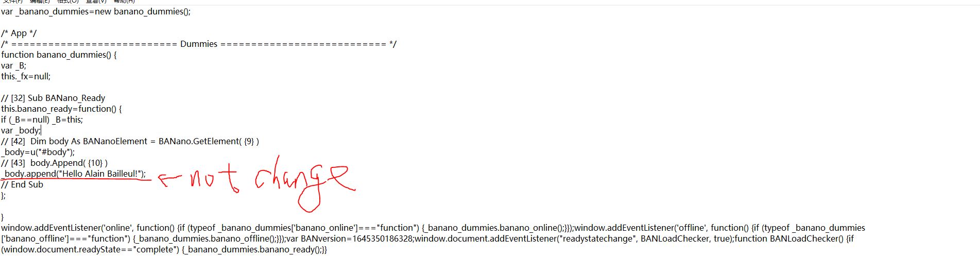Viewport: 980px width, 256px height.
Task: Click the "function banano_dummies()" line
Action: (59, 55)
